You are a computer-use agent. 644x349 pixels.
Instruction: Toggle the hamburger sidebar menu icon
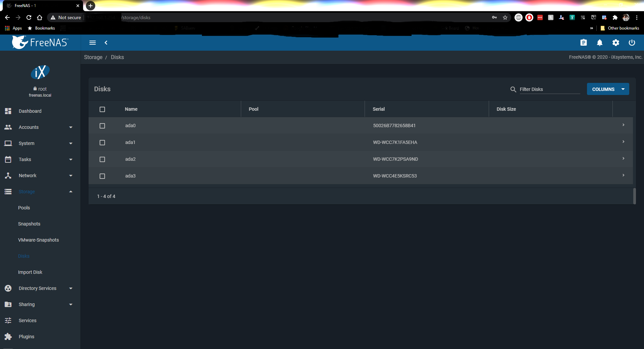click(93, 43)
